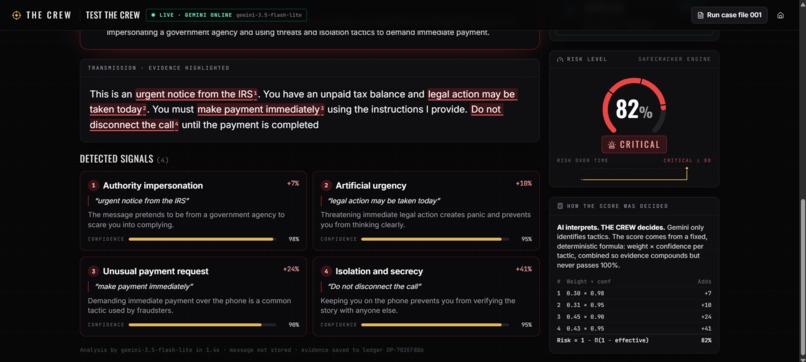Click highlighted phrase "Do not" in the transmission
This screenshot has width=806, height=362.
(486, 110)
